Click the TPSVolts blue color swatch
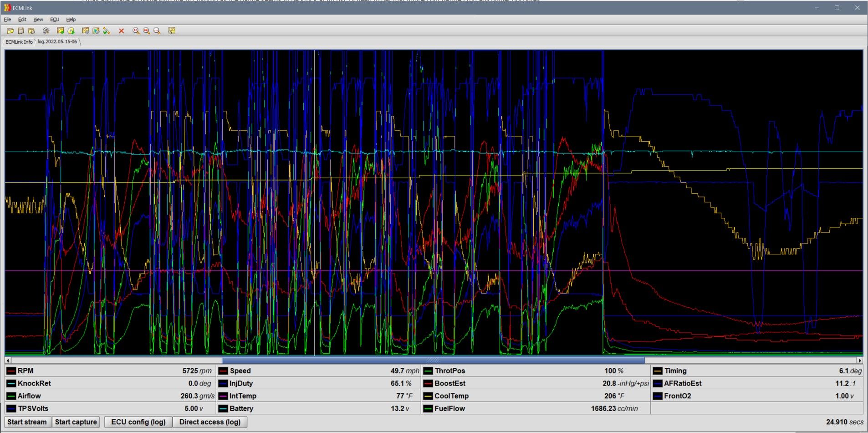The image size is (868, 433). tap(11, 409)
